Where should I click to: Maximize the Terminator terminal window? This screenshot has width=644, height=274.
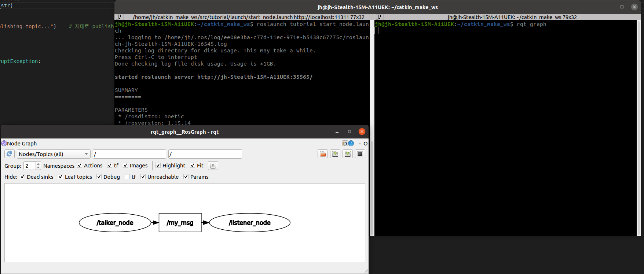(622, 7)
